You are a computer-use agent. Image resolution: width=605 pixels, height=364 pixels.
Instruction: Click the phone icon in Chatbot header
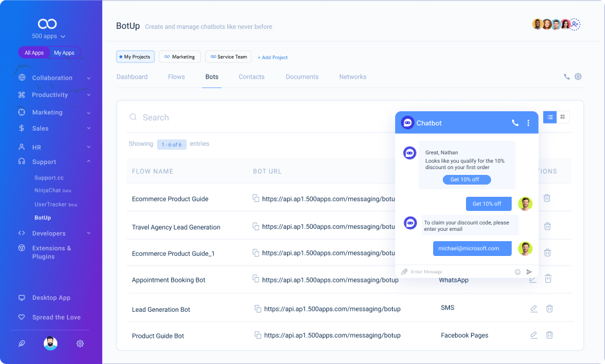(515, 123)
